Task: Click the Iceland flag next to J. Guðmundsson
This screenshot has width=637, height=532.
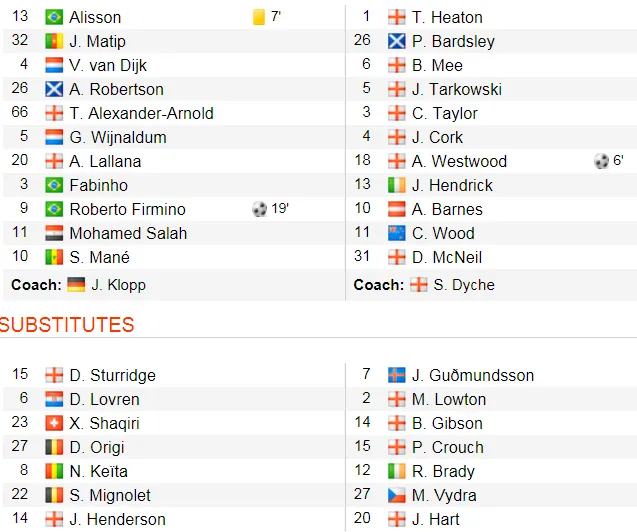Action: [x=397, y=375]
